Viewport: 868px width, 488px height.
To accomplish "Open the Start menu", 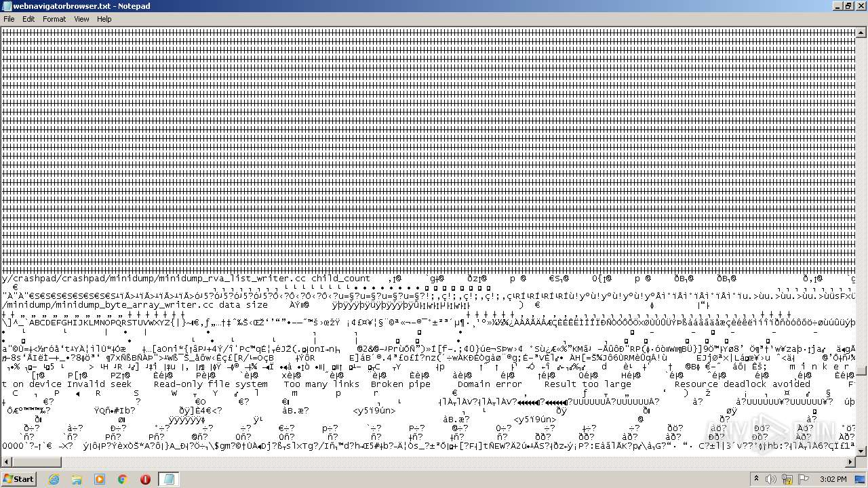I will coord(18,479).
